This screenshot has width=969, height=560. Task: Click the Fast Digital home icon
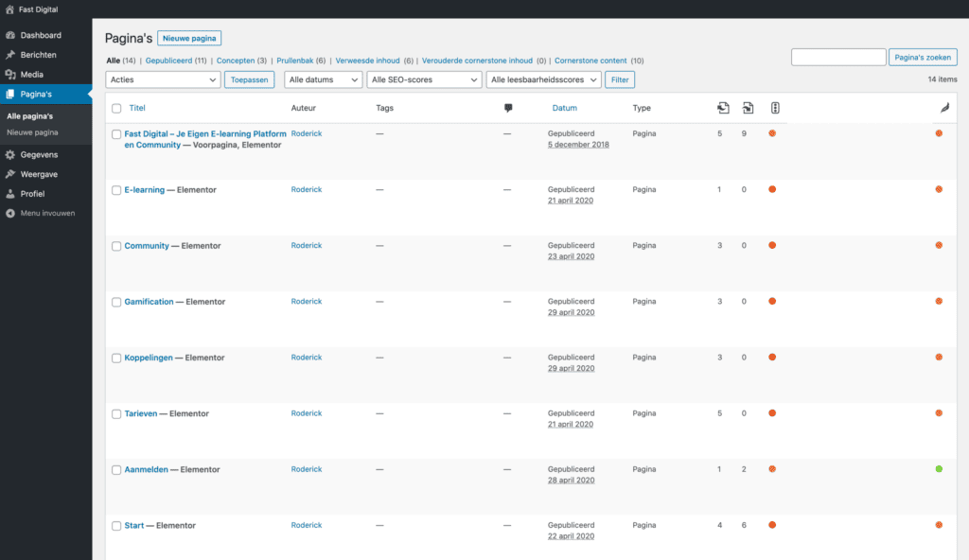pos(9,9)
